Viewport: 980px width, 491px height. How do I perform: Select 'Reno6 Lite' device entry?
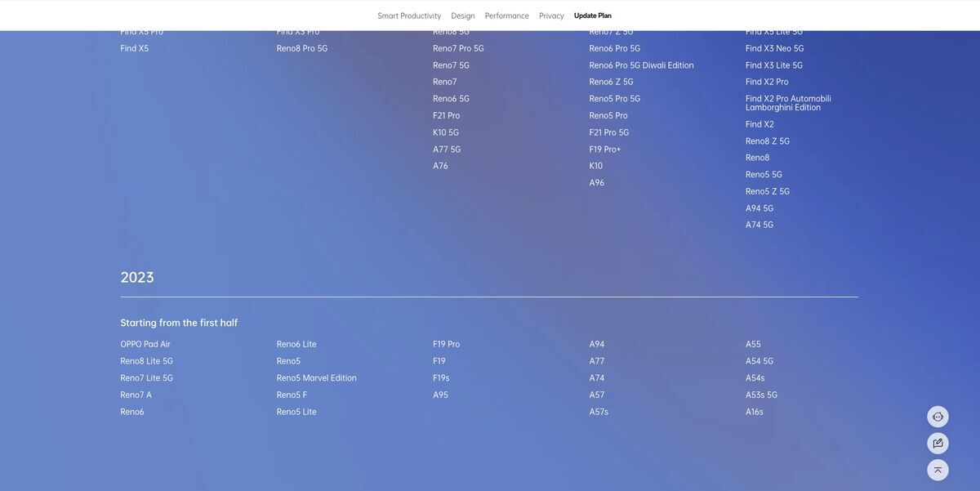296,345
